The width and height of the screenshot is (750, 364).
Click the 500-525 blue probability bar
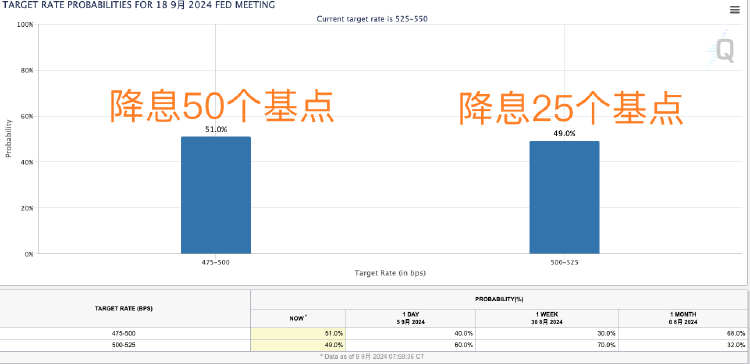[x=564, y=198]
